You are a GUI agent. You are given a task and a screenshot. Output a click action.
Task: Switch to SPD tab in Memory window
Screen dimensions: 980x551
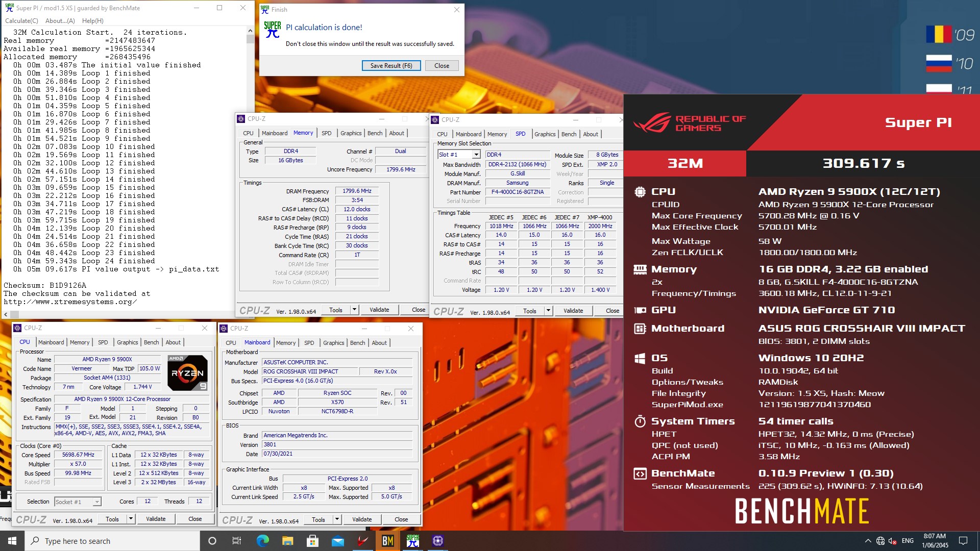pyautogui.click(x=327, y=133)
